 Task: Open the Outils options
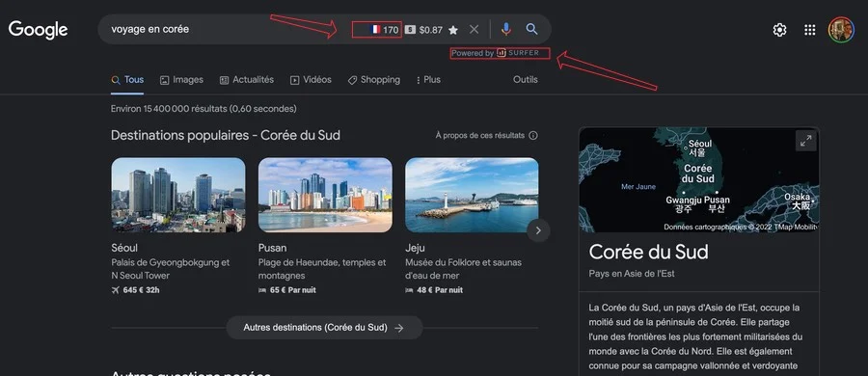pyautogui.click(x=526, y=80)
